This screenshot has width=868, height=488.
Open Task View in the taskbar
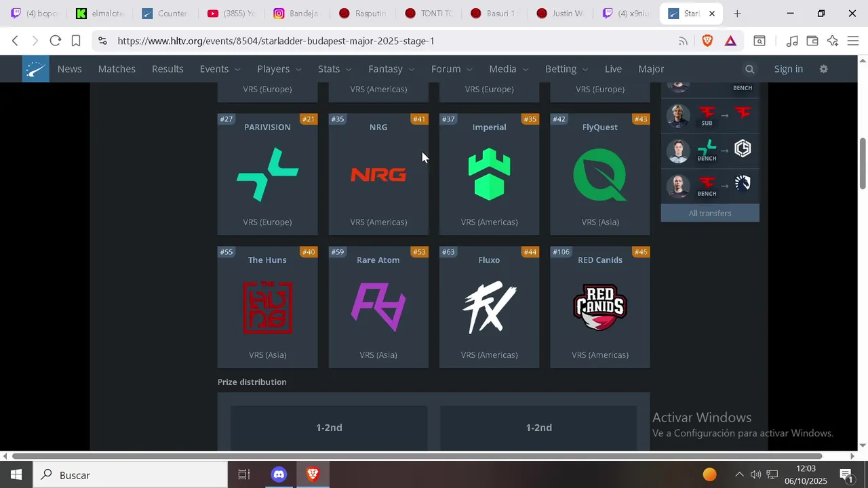coord(244,474)
